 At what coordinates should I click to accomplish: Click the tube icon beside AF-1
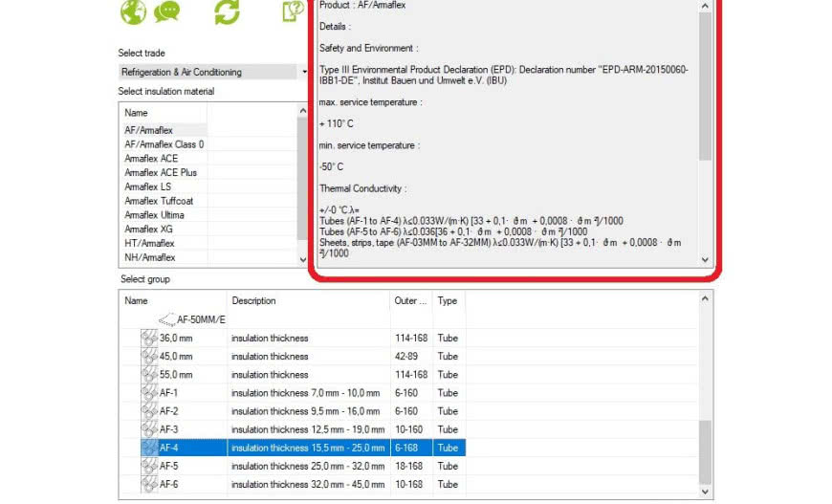[x=149, y=393]
